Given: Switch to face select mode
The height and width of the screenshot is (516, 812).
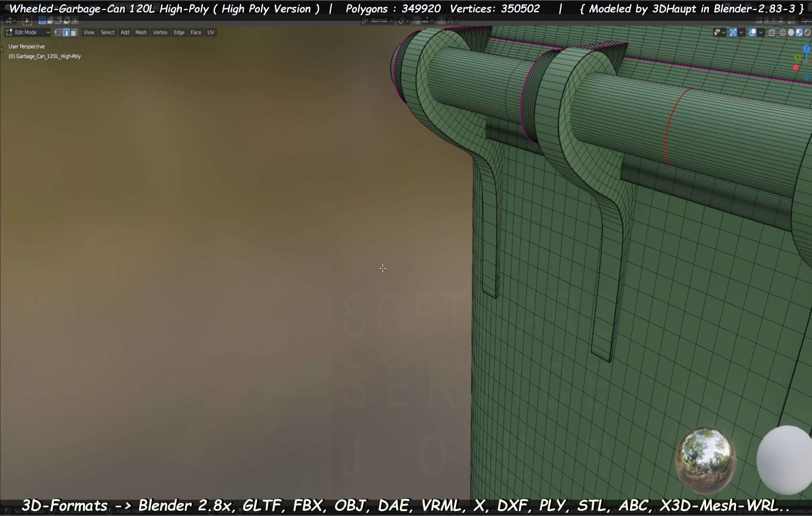Looking at the screenshot, I should click(74, 32).
